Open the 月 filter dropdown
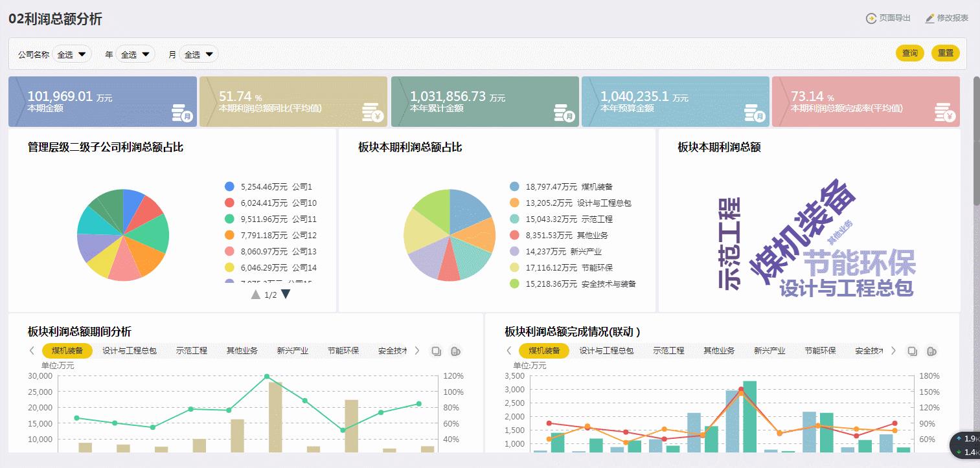 tap(199, 54)
